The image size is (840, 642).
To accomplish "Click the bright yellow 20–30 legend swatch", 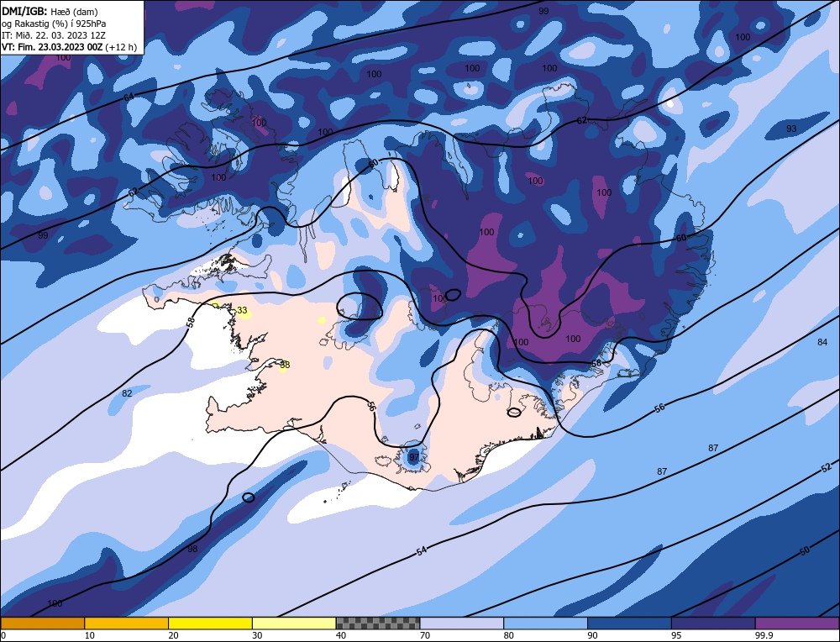I will [x=210, y=623].
